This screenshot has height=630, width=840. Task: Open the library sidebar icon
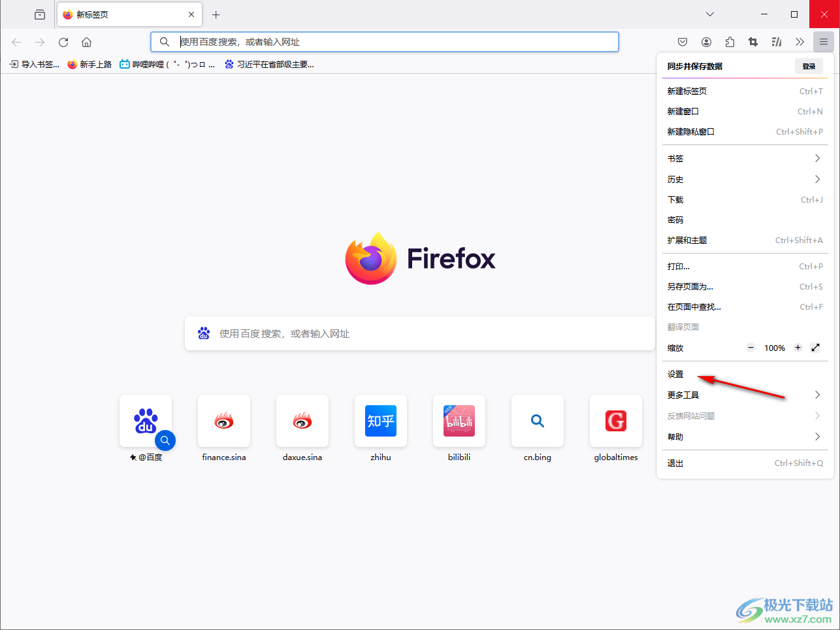[x=777, y=42]
